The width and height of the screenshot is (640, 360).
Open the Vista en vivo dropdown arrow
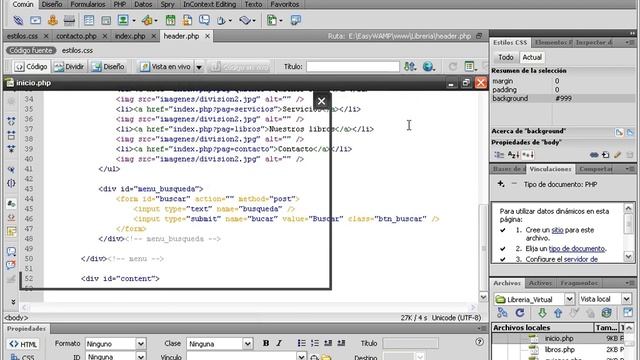[x=199, y=67]
